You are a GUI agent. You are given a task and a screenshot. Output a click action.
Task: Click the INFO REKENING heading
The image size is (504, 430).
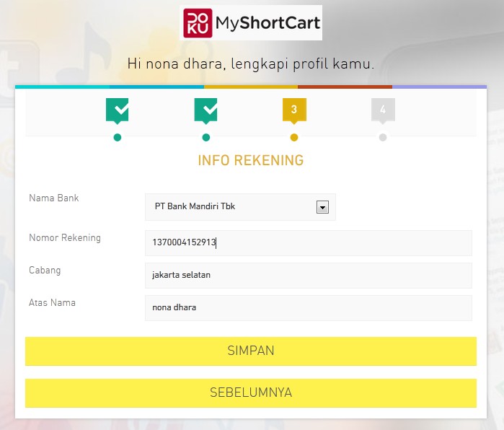click(250, 160)
